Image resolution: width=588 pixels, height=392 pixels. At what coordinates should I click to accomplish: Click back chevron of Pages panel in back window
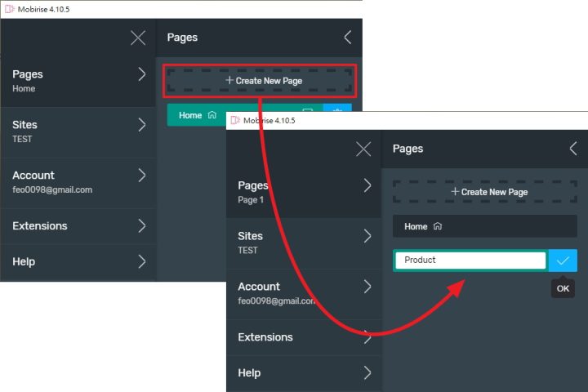(x=347, y=38)
